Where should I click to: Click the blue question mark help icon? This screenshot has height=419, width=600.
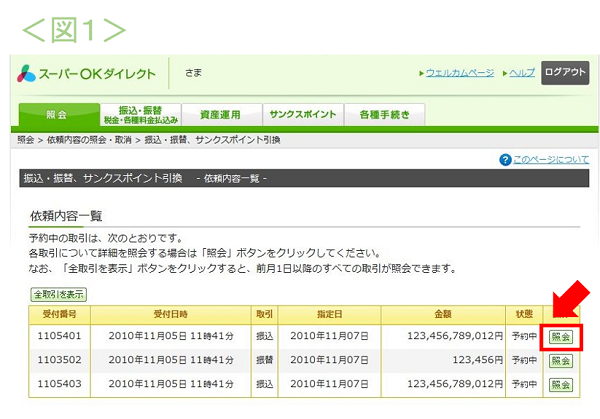(x=505, y=160)
